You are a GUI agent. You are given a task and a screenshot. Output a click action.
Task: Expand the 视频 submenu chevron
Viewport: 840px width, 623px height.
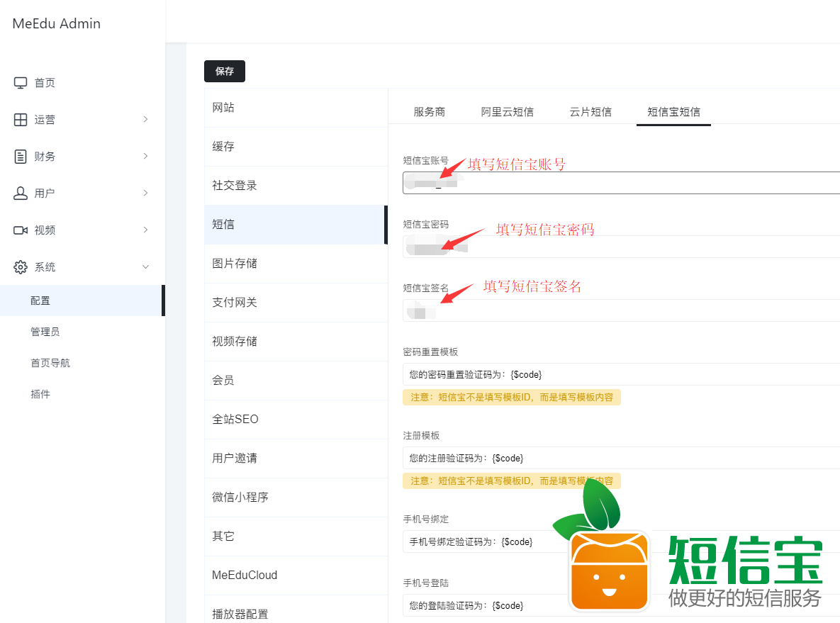[x=145, y=230]
